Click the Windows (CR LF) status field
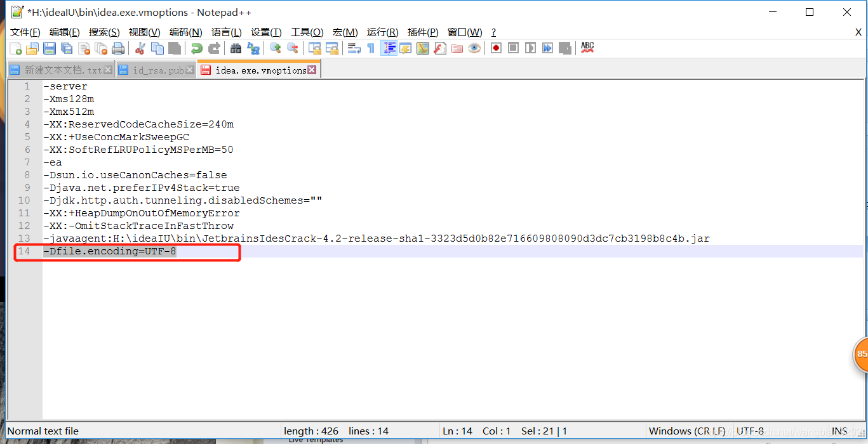 click(687, 431)
